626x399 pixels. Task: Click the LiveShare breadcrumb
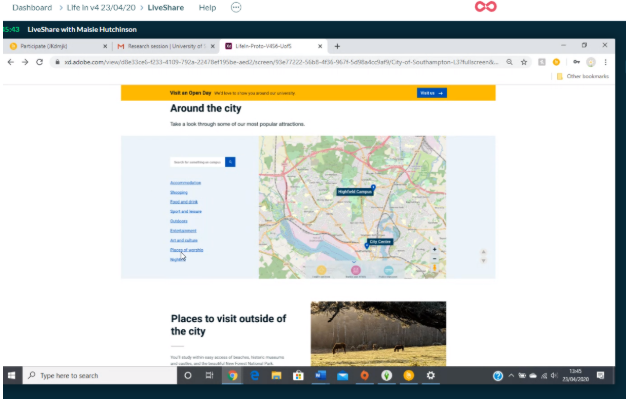point(166,8)
